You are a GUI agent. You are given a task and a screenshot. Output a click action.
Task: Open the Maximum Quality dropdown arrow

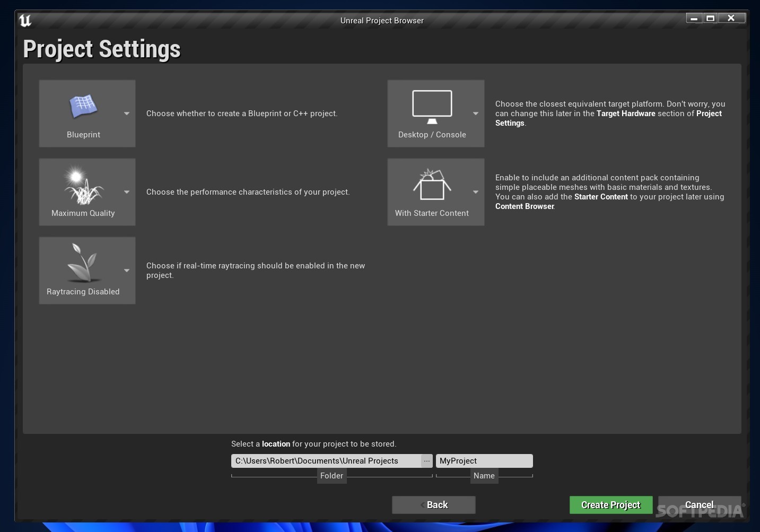coord(127,192)
